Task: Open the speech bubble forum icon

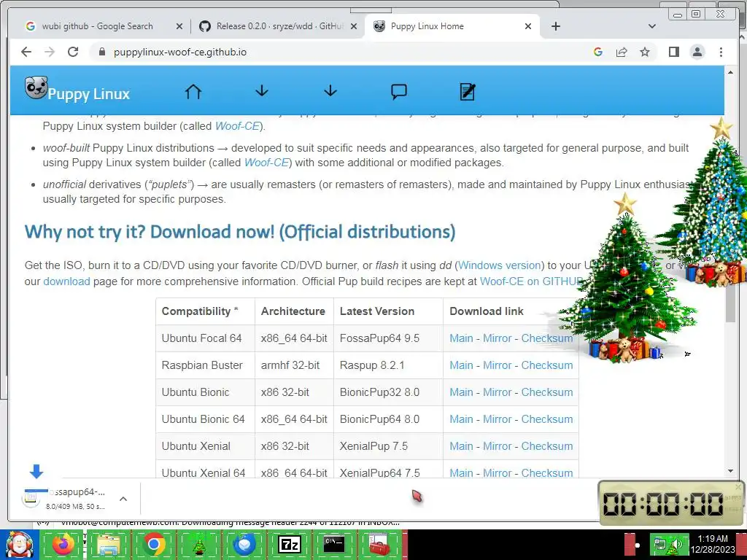Action: (x=399, y=91)
